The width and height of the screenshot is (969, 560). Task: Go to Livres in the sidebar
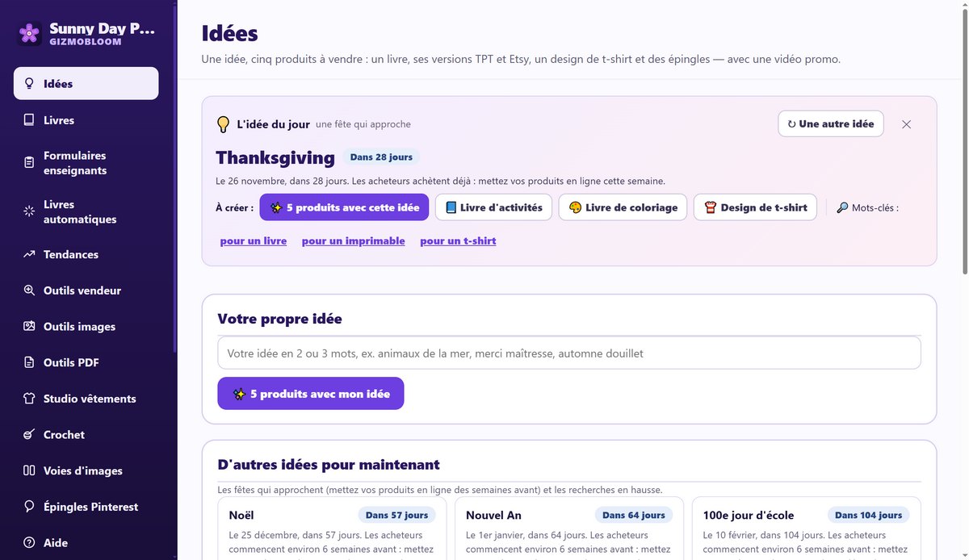86,119
